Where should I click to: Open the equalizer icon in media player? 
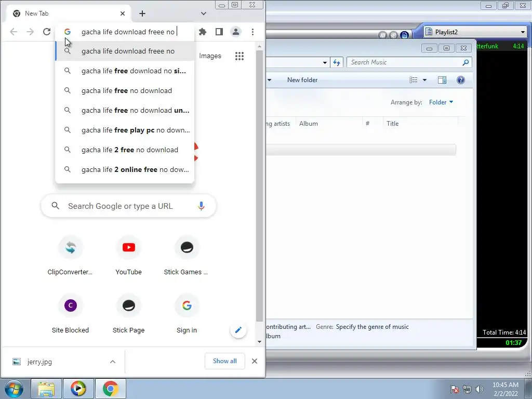(393, 35)
